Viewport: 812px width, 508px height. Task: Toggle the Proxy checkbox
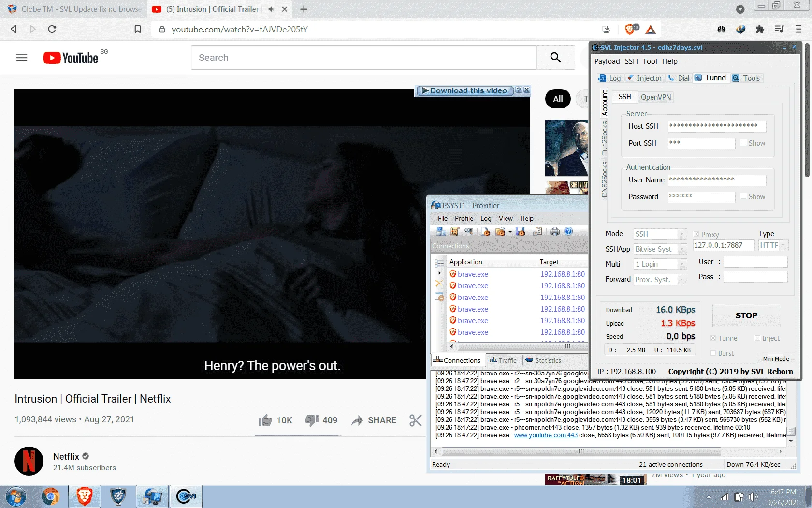(x=696, y=234)
